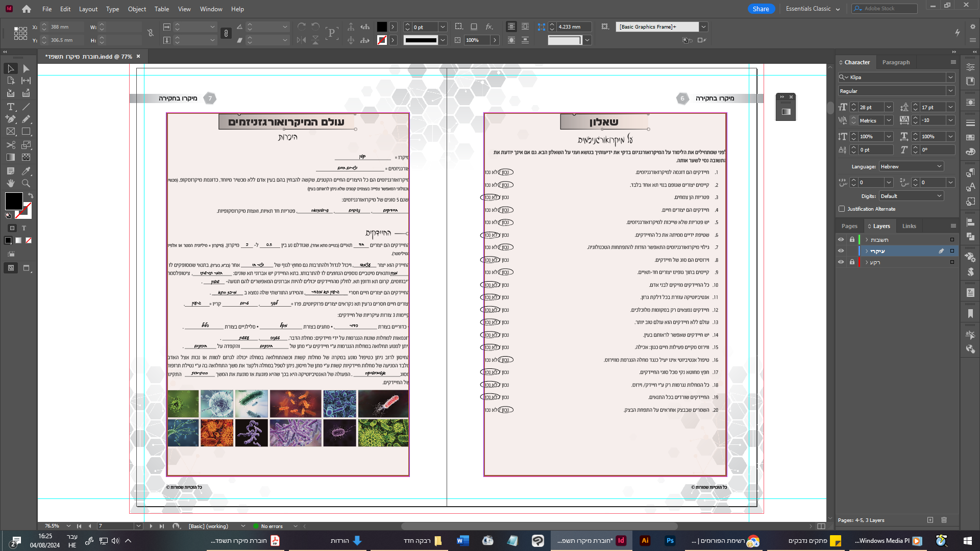Select the Zoom tool magnifier
Image resolution: width=980 pixels, height=551 pixels.
coord(26,183)
